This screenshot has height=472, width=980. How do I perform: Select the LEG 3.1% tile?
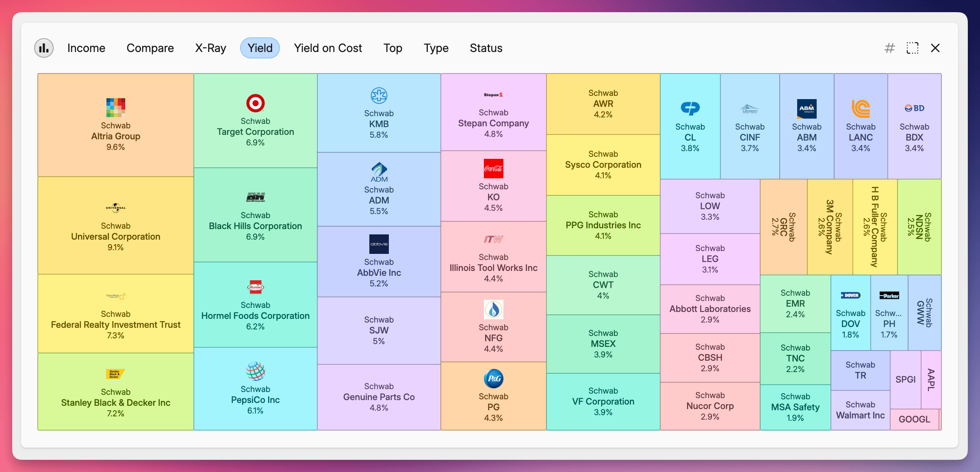710,259
